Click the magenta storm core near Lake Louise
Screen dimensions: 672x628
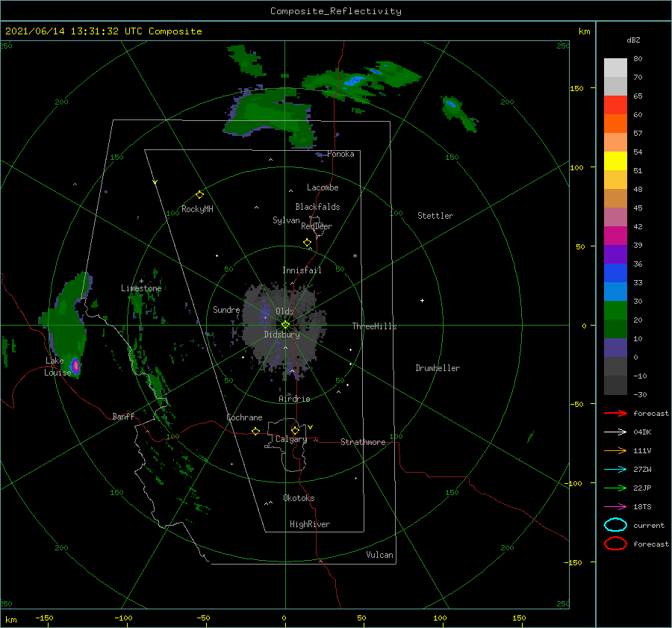(75, 366)
